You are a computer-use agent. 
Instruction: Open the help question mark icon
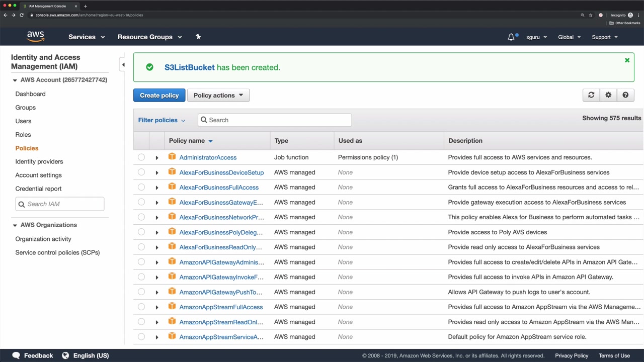point(625,95)
